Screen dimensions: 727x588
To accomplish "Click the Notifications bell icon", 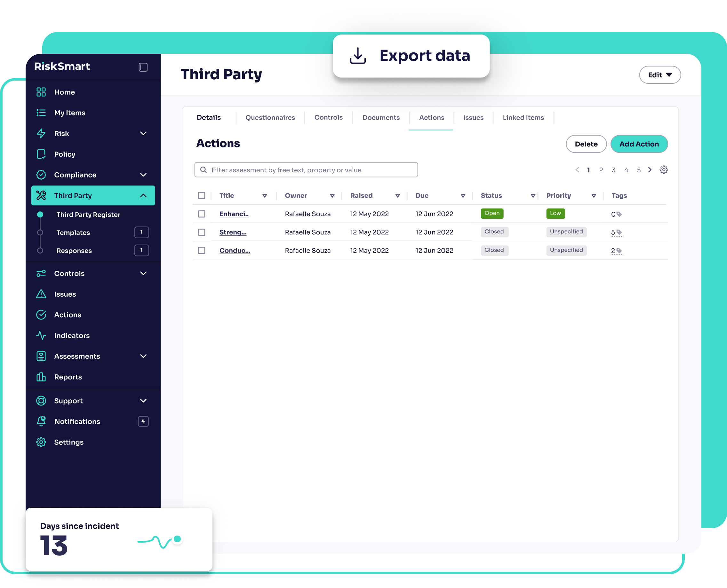I will pyautogui.click(x=41, y=421).
